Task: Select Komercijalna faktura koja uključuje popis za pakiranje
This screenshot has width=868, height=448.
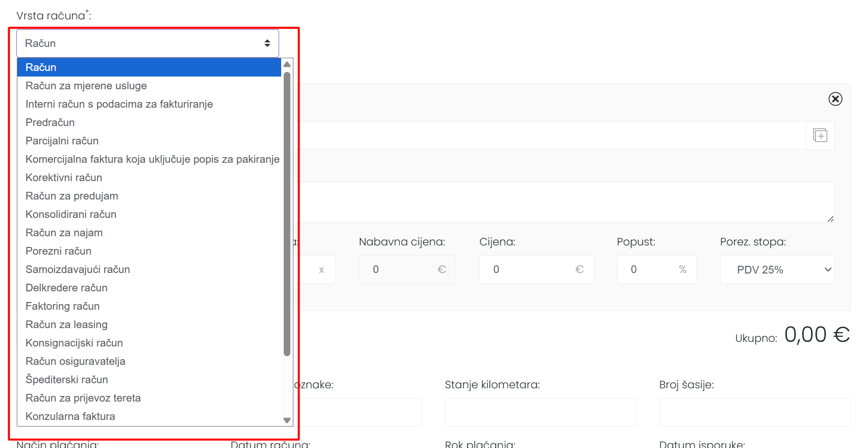Action: pyautogui.click(x=149, y=159)
